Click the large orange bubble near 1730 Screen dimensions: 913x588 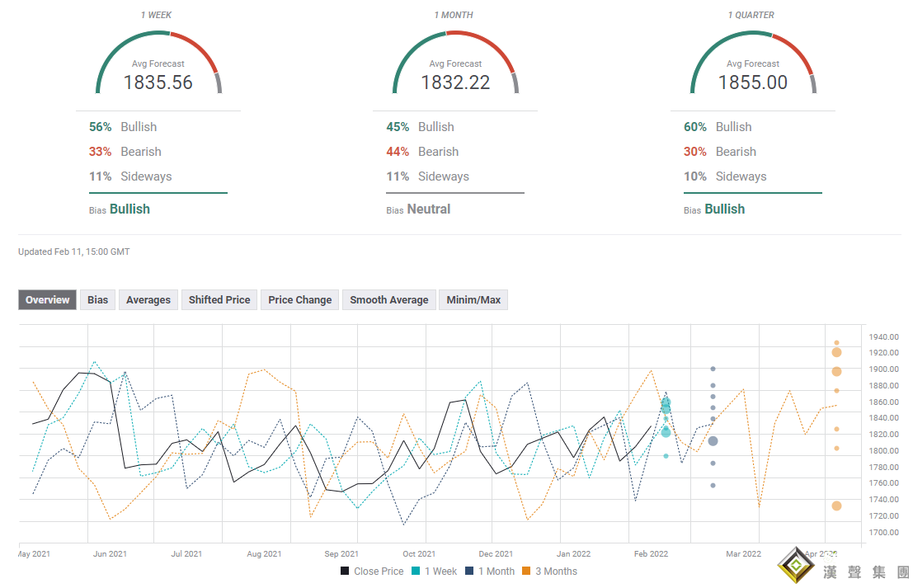pos(836,506)
